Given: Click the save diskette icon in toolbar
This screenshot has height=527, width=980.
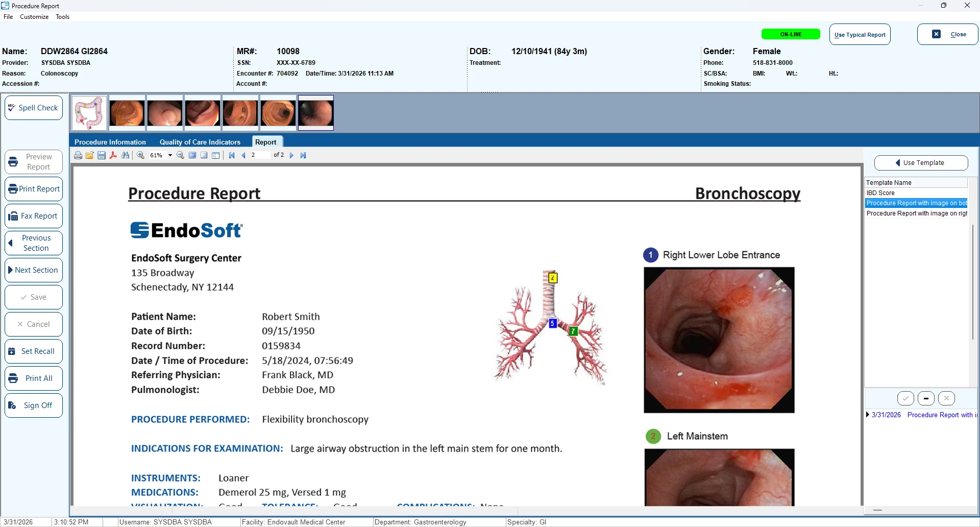Looking at the screenshot, I should coord(102,155).
